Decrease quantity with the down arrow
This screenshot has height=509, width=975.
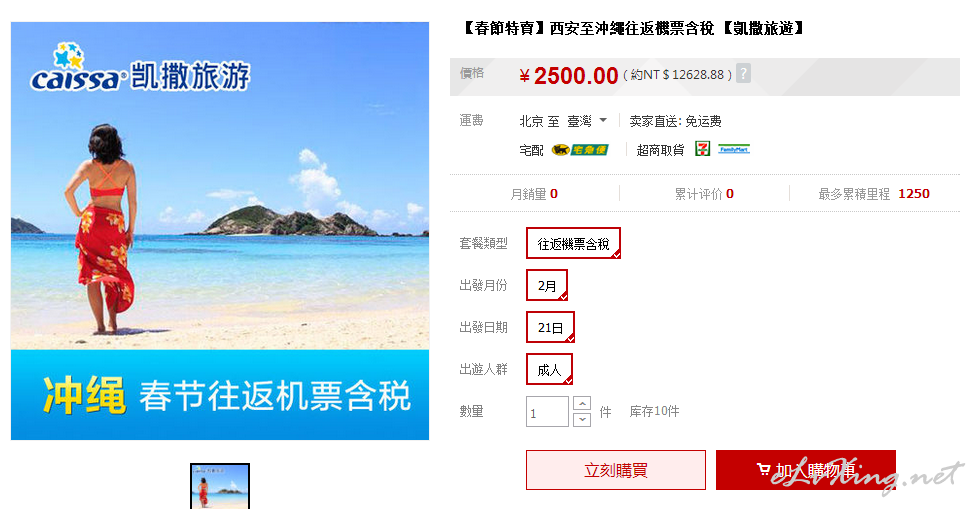tap(582, 420)
